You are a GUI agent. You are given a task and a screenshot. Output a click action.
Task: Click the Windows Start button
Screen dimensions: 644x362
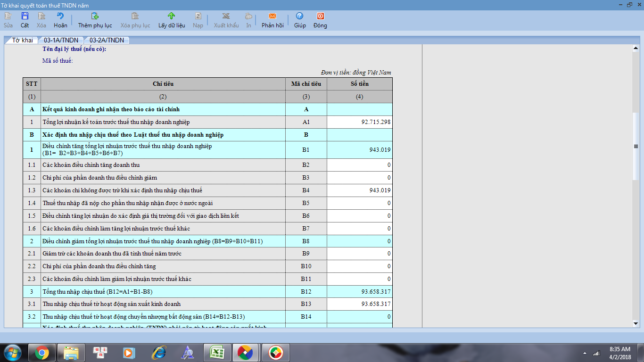coord(13,353)
